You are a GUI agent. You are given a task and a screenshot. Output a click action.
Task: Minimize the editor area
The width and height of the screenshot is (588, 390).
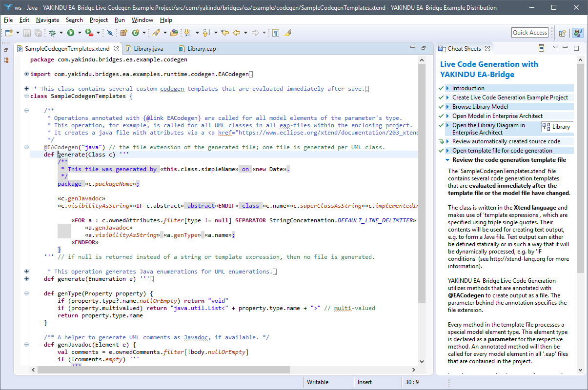[x=413, y=48]
